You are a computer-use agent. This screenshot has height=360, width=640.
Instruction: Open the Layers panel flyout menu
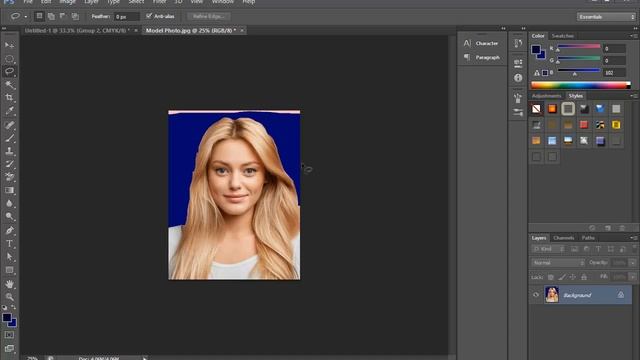634,238
